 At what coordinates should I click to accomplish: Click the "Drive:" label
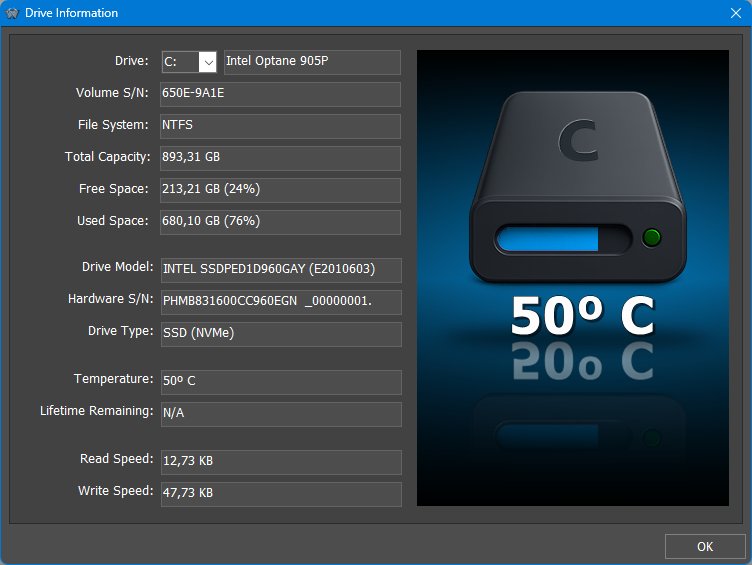[x=131, y=61]
